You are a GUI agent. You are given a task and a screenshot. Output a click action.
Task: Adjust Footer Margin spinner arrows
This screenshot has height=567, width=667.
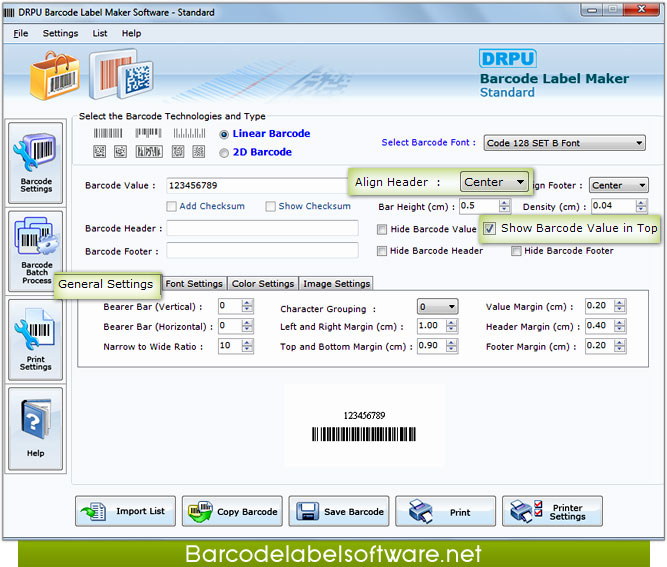point(620,346)
